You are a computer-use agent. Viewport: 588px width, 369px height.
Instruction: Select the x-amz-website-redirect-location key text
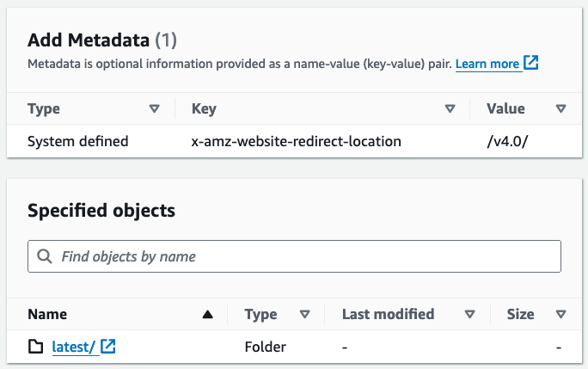coord(297,142)
